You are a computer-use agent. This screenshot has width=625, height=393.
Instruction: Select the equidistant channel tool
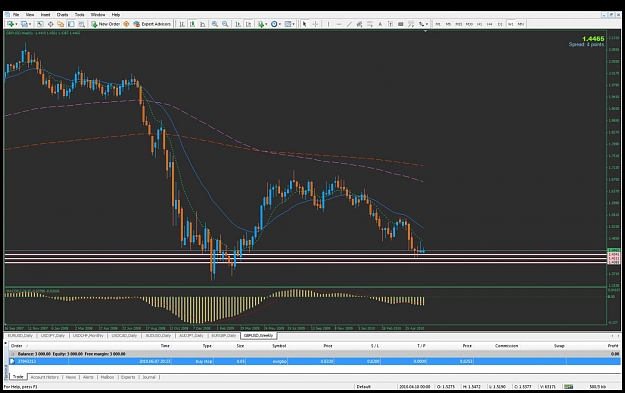(x=359, y=24)
